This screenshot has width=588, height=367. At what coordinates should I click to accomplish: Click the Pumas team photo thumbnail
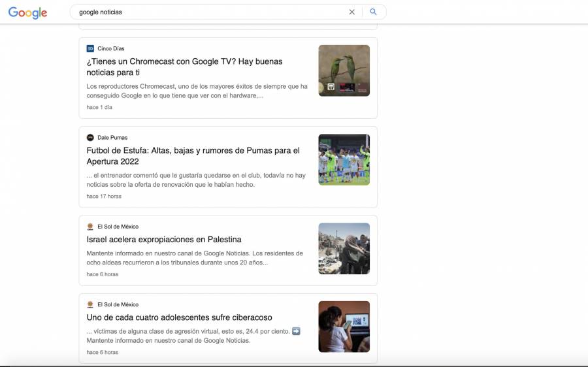(x=344, y=160)
